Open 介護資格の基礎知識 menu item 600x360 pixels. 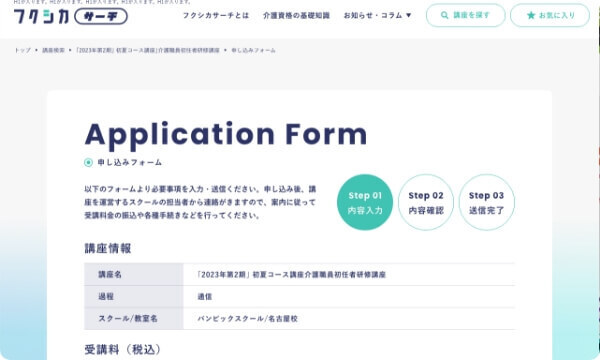[296, 15]
